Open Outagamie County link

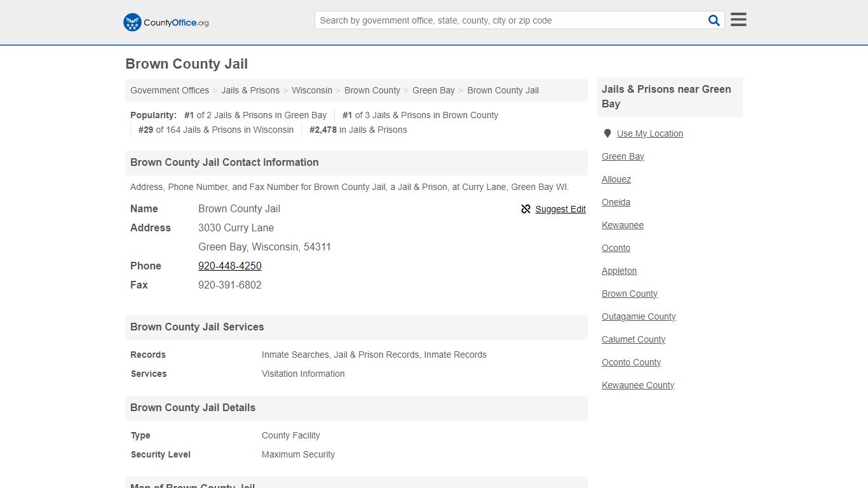(x=639, y=316)
